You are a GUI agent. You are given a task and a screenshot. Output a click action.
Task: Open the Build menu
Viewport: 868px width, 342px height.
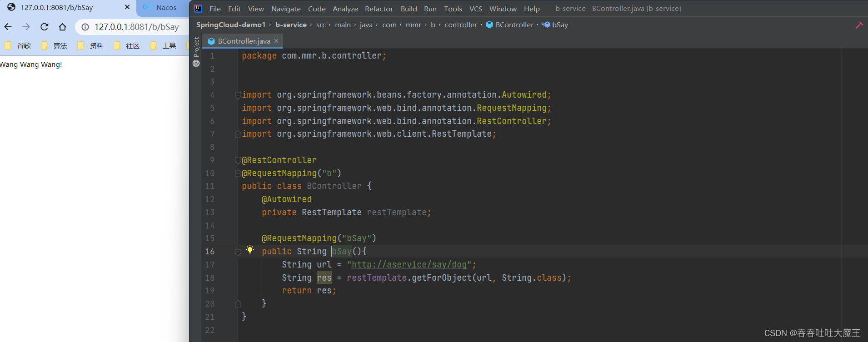[x=409, y=9]
